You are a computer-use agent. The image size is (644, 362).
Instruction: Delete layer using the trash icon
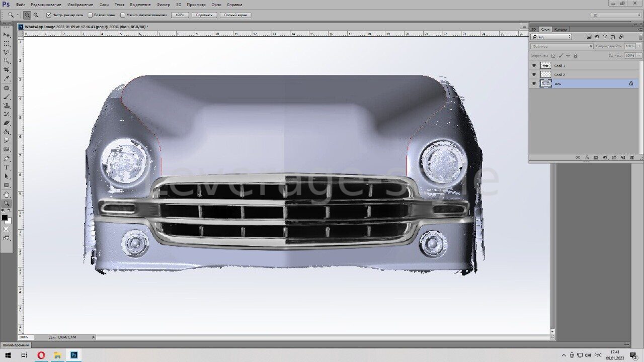tap(632, 158)
